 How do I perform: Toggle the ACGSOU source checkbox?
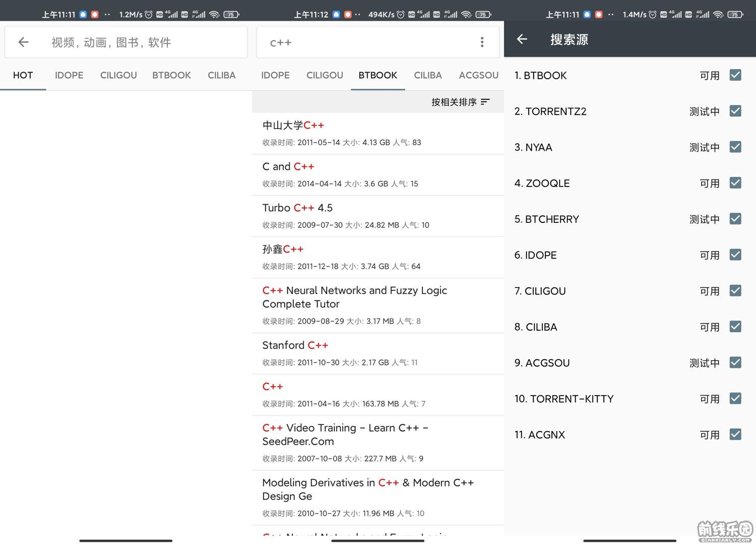point(735,362)
